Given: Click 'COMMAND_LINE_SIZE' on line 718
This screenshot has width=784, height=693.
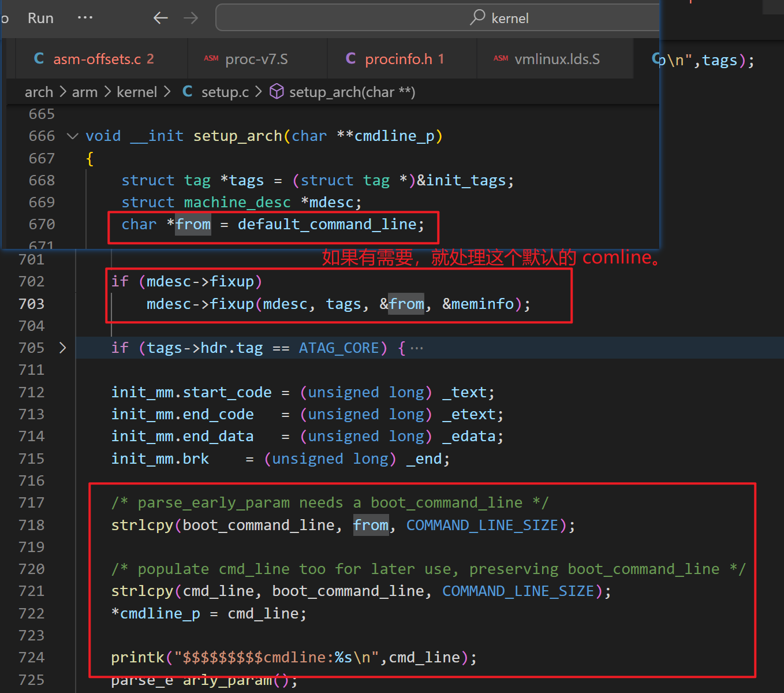Looking at the screenshot, I should pos(482,525).
